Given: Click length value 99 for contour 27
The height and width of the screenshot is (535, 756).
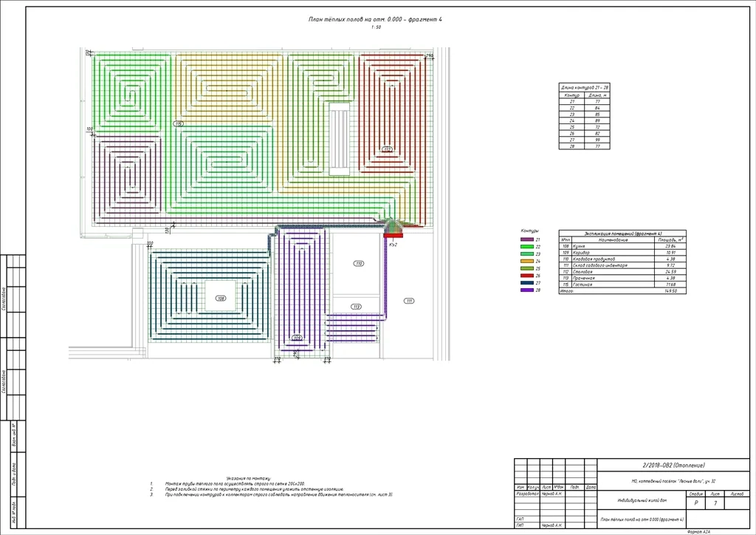Looking at the screenshot, I should [x=597, y=140].
